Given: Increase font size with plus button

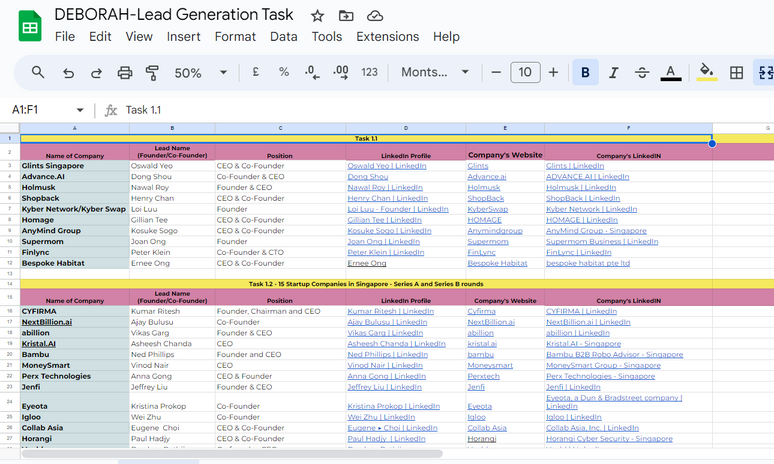Looking at the screenshot, I should 553,73.
